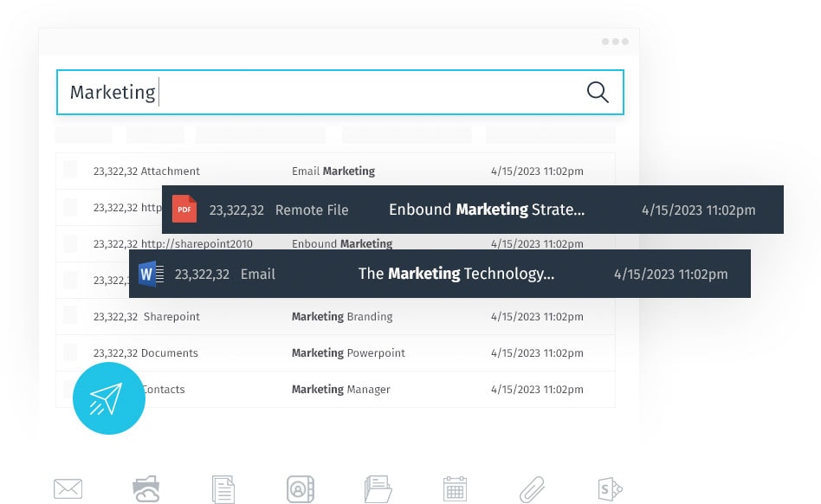Select the email envelope icon
Viewport: 821px width, 504px height.
tap(68, 488)
